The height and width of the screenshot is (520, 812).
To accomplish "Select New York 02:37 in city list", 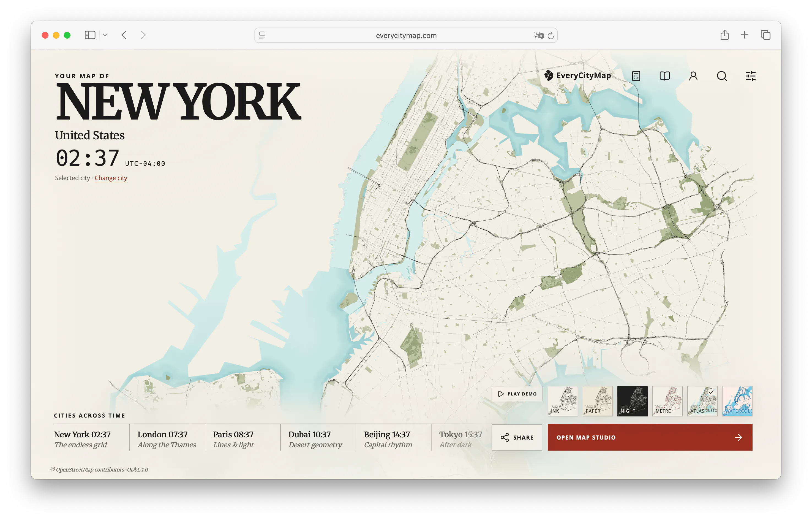I will (91, 439).
